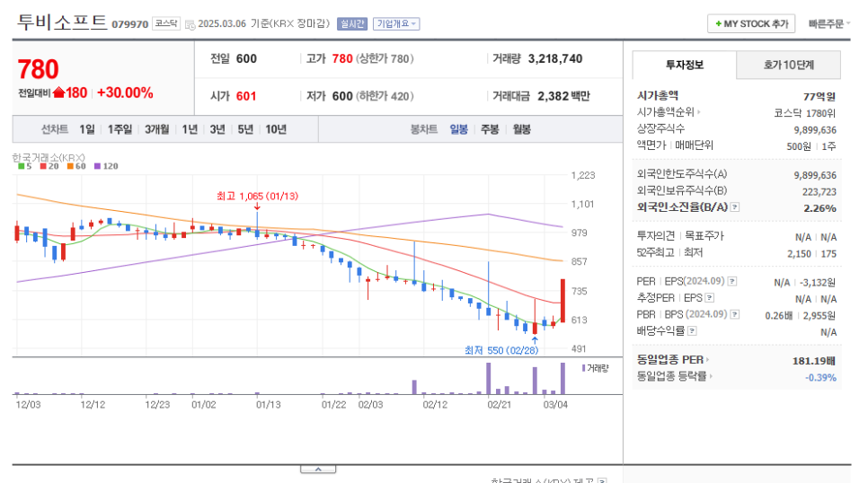Click help icon next to BPS (2024.09)

(x=735, y=314)
